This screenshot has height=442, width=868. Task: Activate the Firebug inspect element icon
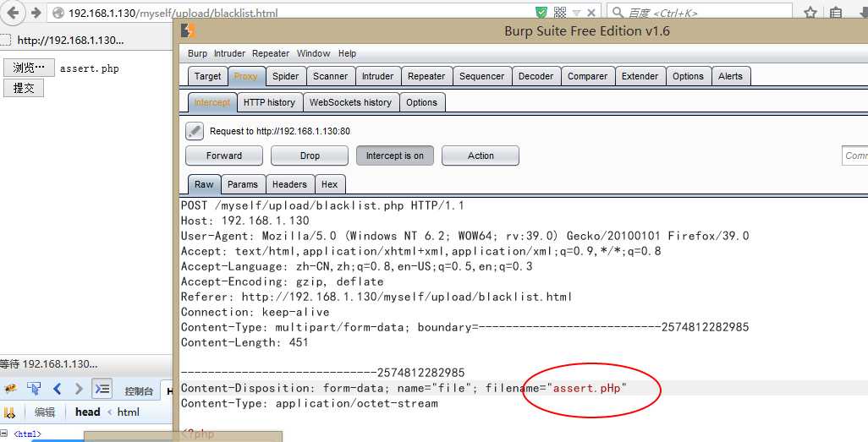[x=34, y=389]
